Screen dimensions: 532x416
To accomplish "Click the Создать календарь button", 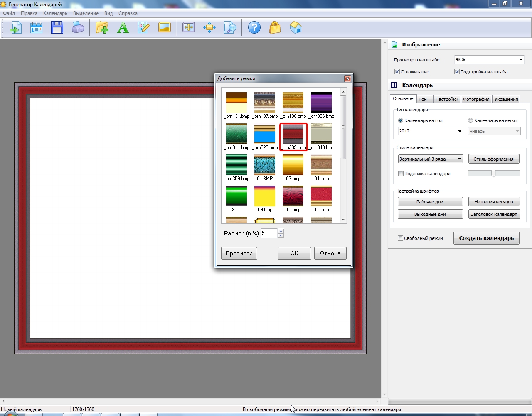I will (x=486, y=238).
